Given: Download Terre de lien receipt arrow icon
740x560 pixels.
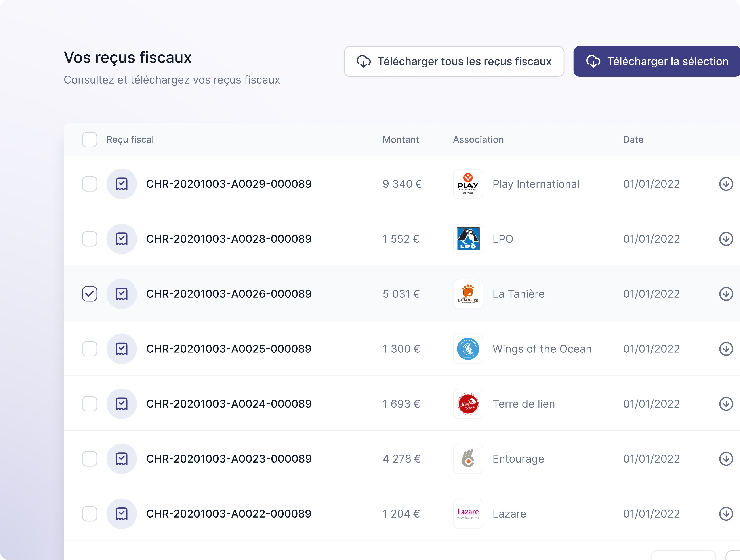Looking at the screenshot, I should click(x=726, y=404).
